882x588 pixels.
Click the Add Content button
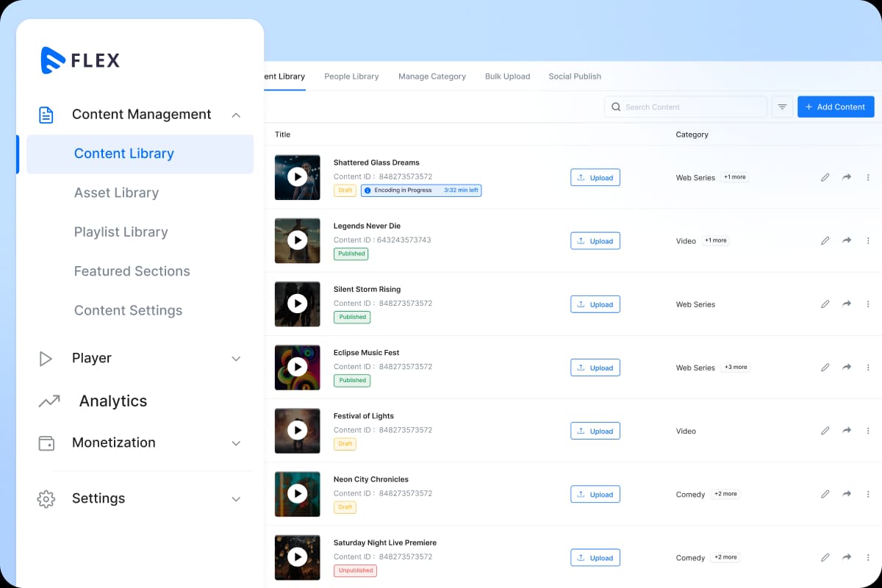pos(836,107)
